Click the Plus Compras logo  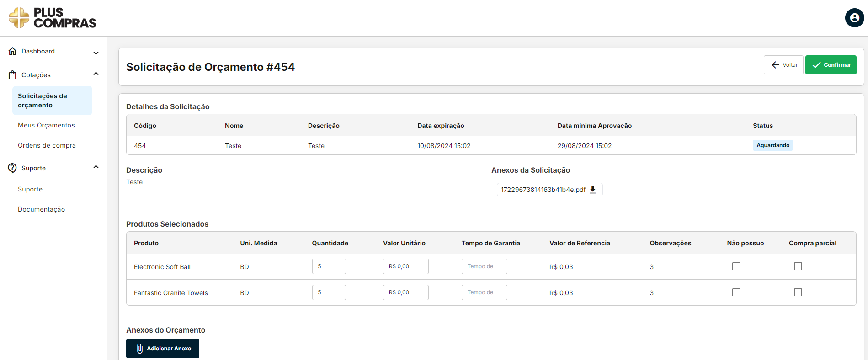pyautogui.click(x=53, y=18)
